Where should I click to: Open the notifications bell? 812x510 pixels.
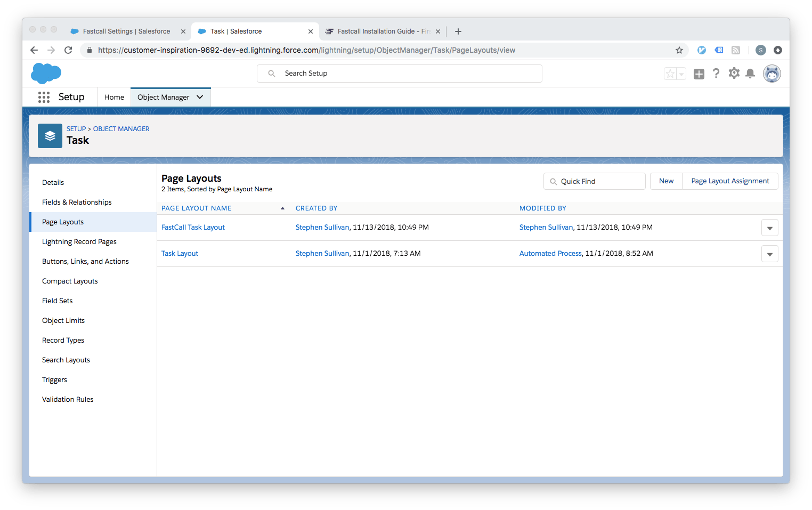751,74
